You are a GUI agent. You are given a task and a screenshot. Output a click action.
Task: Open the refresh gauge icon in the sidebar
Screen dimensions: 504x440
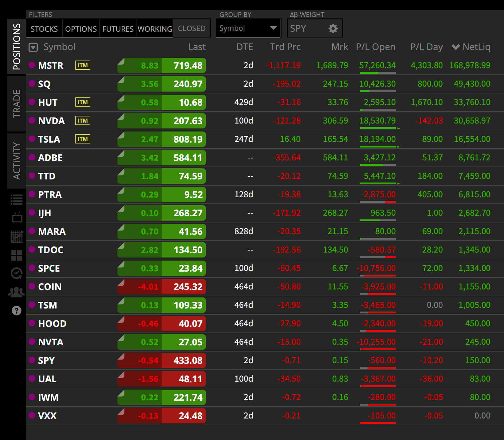point(17,273)
